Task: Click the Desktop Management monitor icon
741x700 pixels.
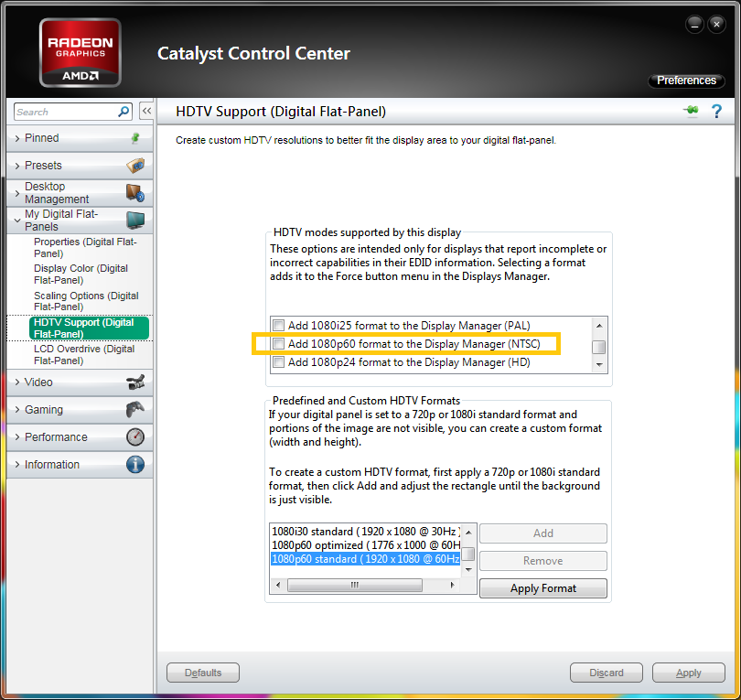Action: tap(135, 193)
